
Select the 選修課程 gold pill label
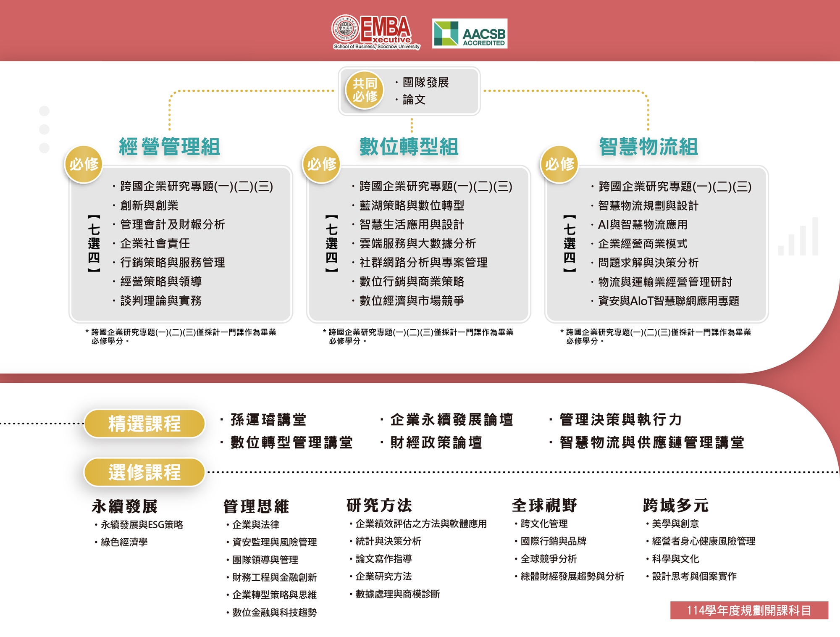coord(144,472)
